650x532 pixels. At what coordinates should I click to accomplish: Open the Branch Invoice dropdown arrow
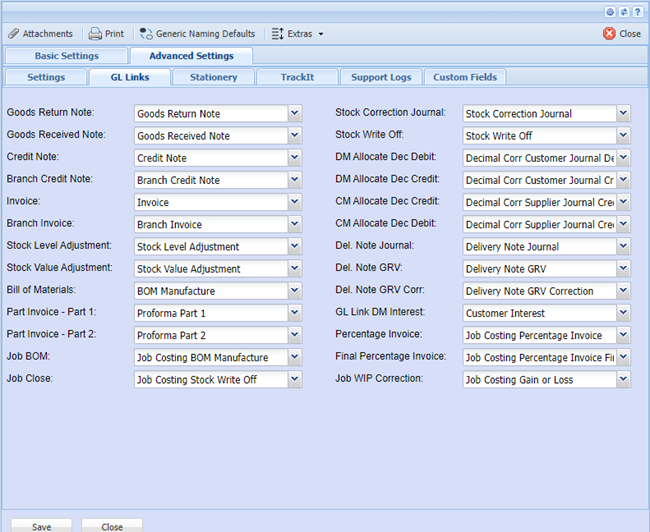pyautogui.click(x=294, y=225)
